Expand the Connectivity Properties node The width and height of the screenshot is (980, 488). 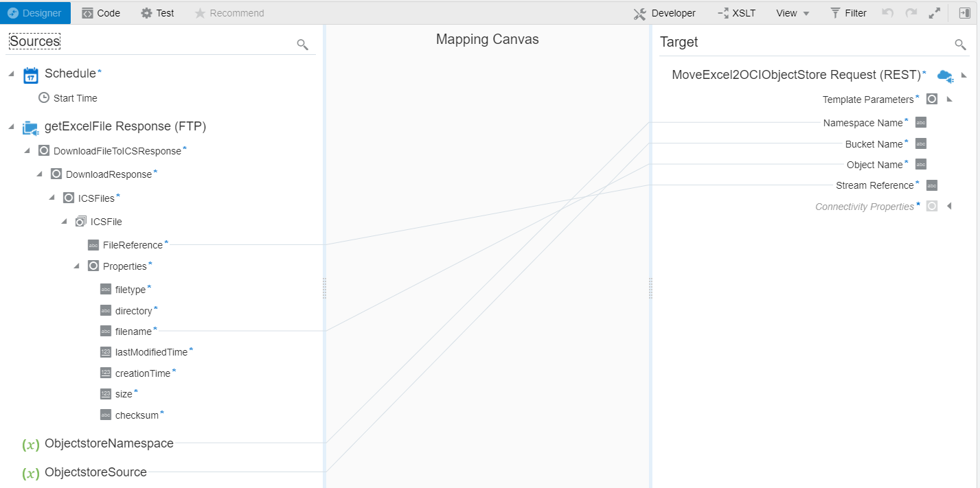tap(949, 206)
